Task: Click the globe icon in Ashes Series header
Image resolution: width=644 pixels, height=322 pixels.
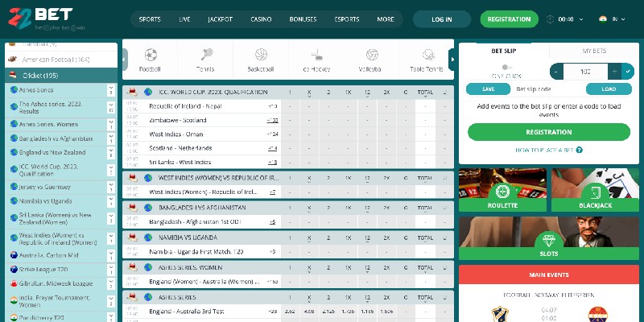Action: 148,297
